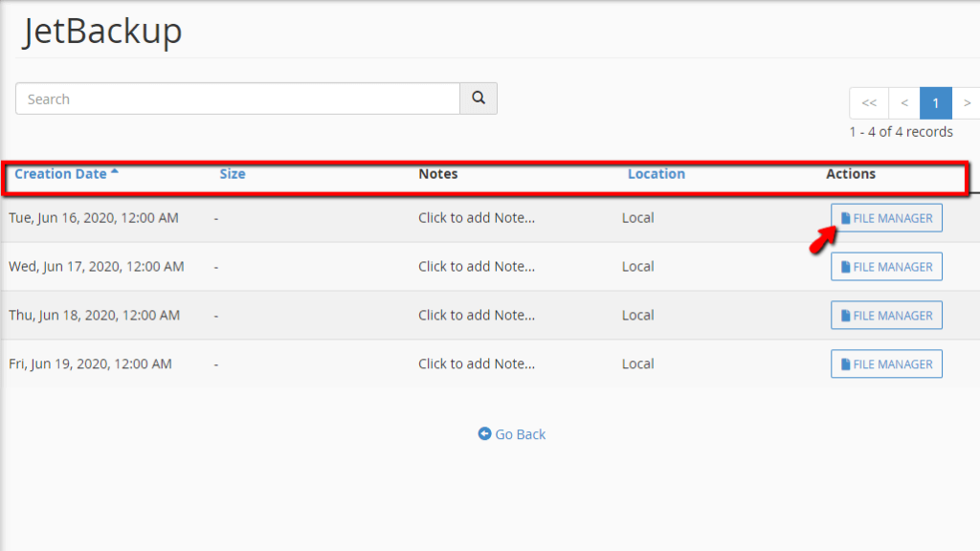The height and width of the screenshot is (551, 980).
Task: Click Local location in Jun 18 row
Action: click(637, 316)
